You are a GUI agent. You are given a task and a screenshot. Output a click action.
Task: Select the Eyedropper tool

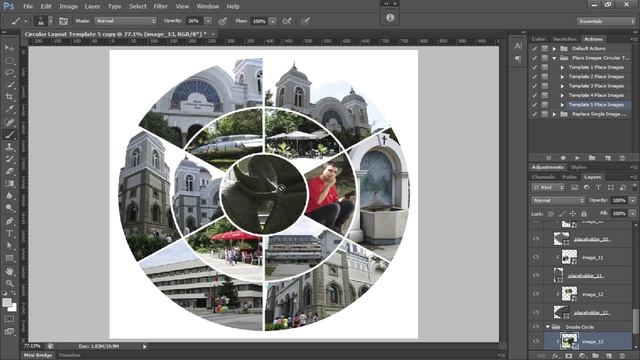point(9,109)
